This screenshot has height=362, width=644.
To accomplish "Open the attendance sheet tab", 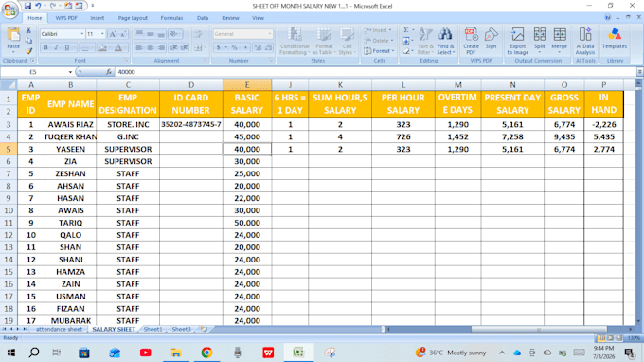I will (59, 329).
